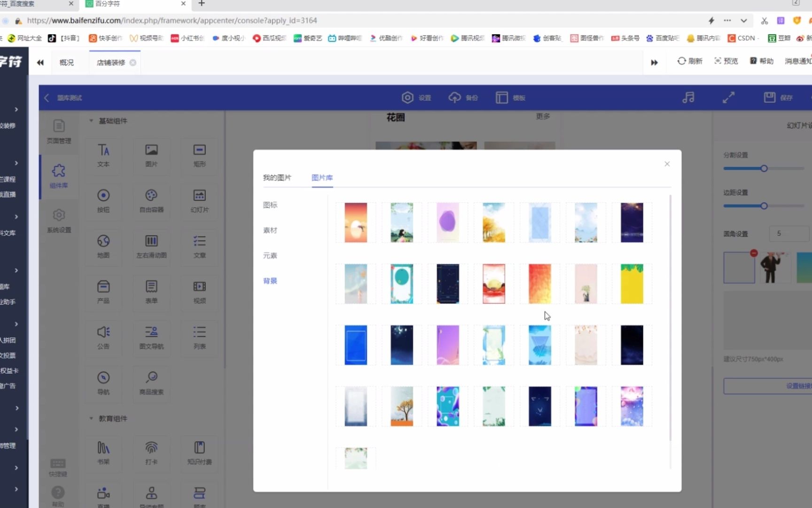Viewport: 812px width, 508px height.
Task: Click the image library dialog scrollbar
Action: (670, 317)
